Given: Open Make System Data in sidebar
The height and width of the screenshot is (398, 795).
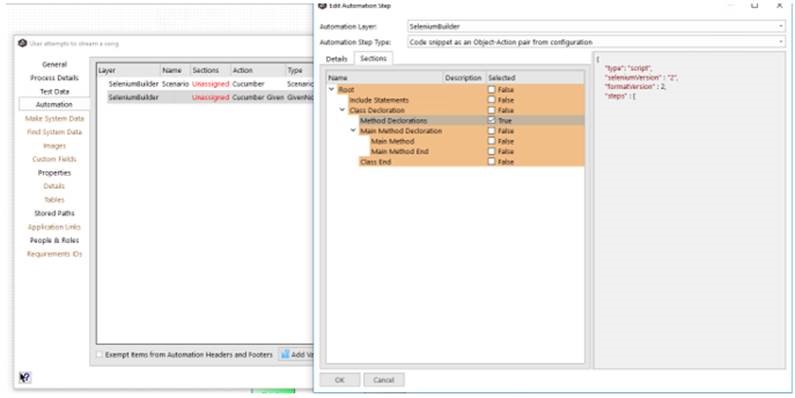Looking at the screenshot, I should (x=54, y=119).
